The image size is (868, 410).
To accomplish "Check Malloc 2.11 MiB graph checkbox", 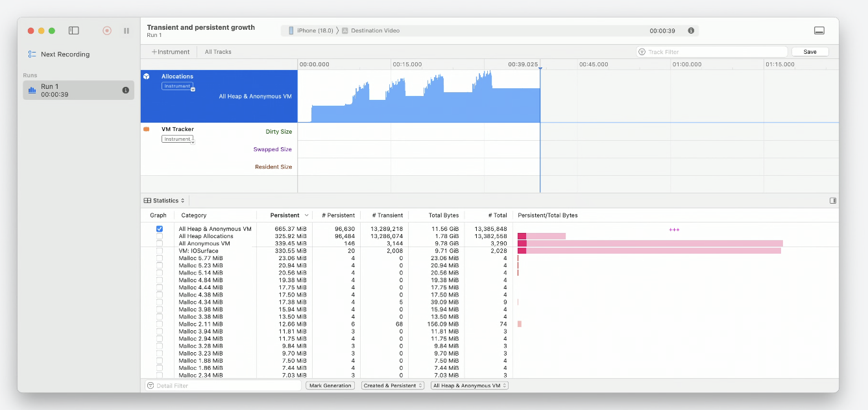I will coord(160,324).
